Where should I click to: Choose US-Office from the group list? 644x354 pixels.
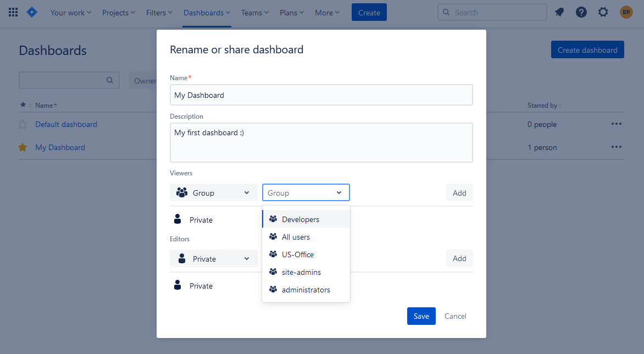point(298,255)
